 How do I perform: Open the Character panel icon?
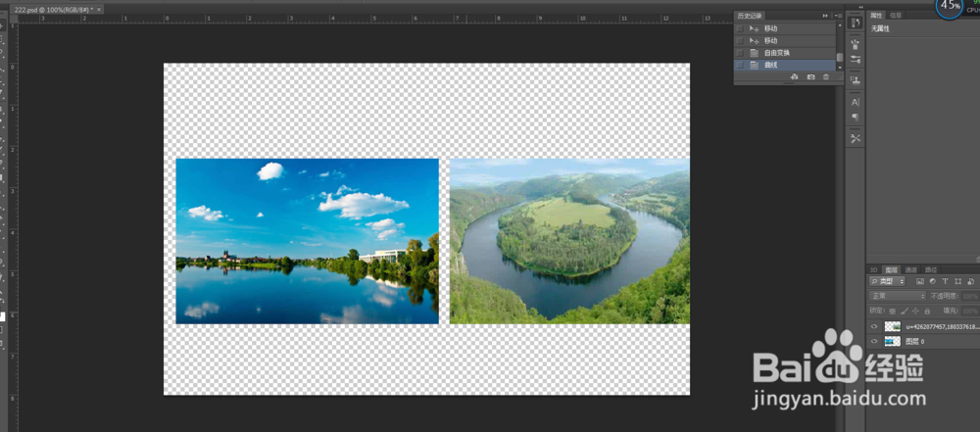point(855,102)
